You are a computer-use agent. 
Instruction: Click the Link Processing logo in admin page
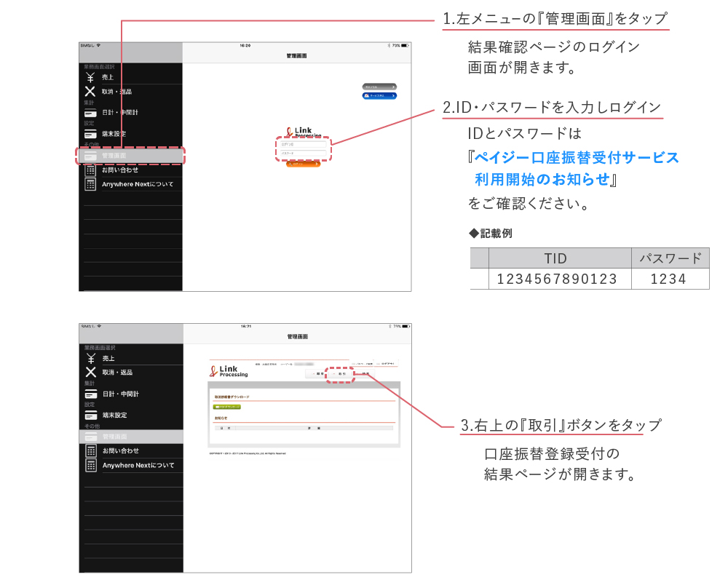(229, 371)
